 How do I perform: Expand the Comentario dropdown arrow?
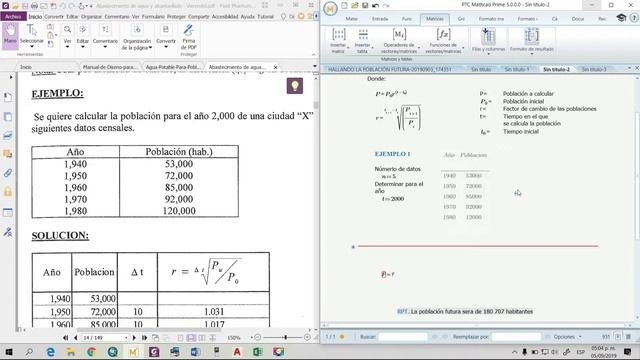pyautogui.click(x=105, y=47)
